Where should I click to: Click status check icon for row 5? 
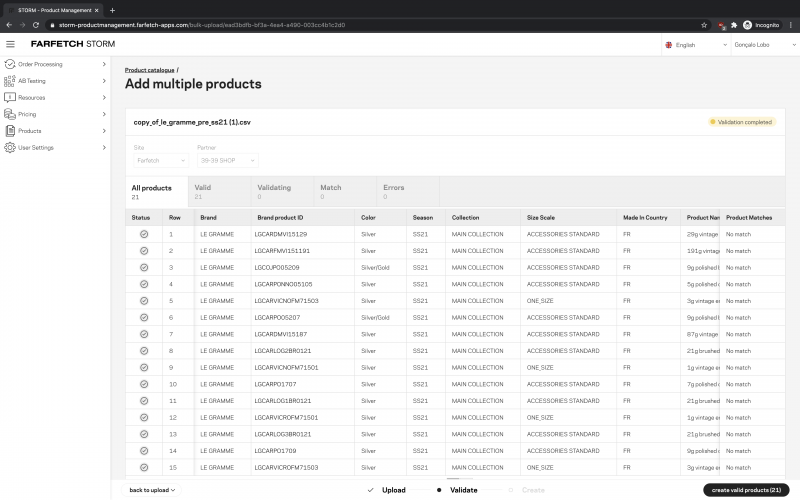[x=144, y=301]
